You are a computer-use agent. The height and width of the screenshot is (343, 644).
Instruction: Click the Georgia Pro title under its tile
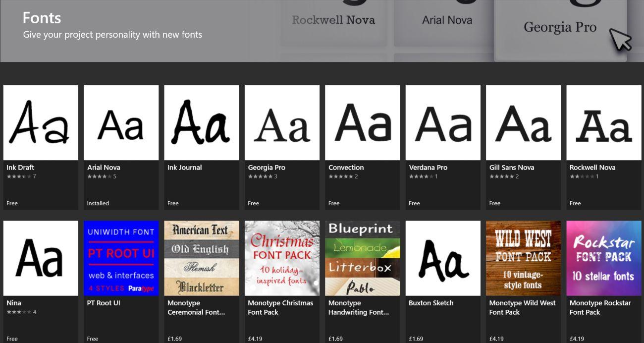[x=267, y=168]
